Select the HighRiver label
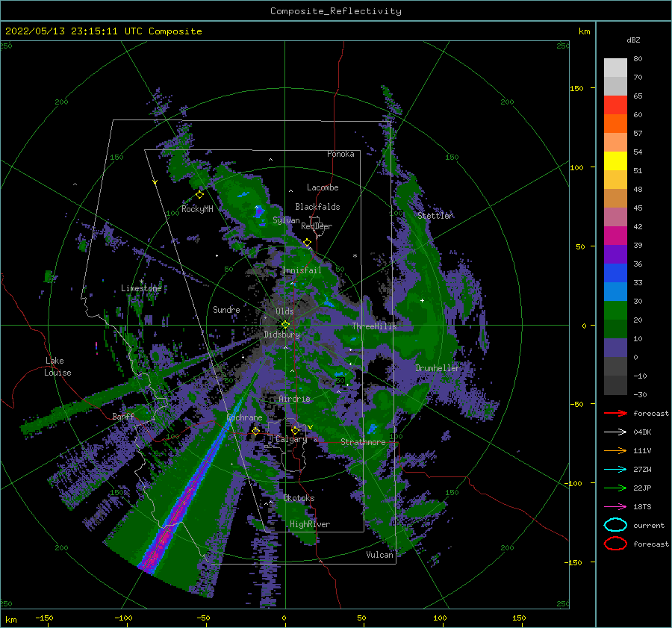The height and width of the screenshot is (628, 672). (x=310, y=524)
